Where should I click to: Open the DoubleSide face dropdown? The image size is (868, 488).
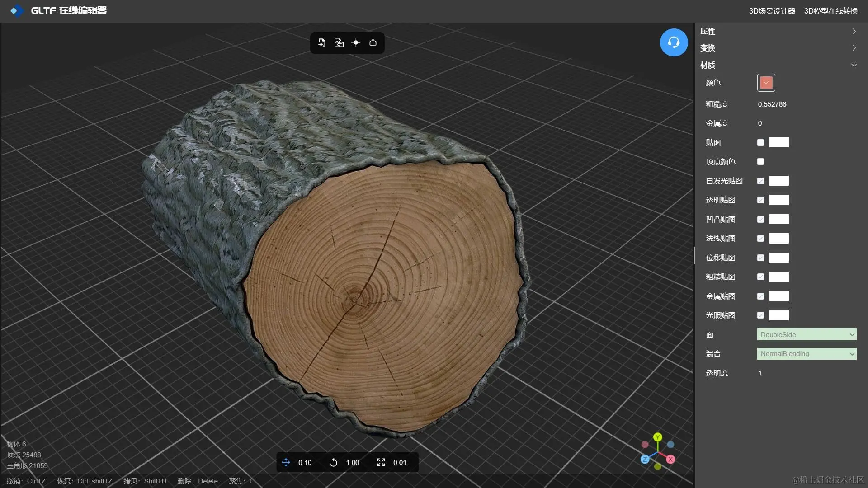coord(807,335)
